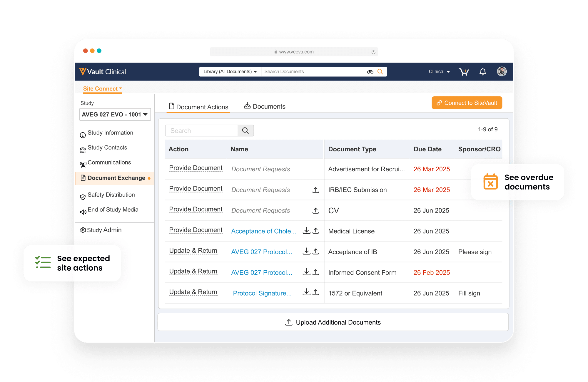This screenshot has height=382, width=588.
Task: Expand the AVEG 027 EVO - 1001 study dropdown
Action: pos(115,115)
